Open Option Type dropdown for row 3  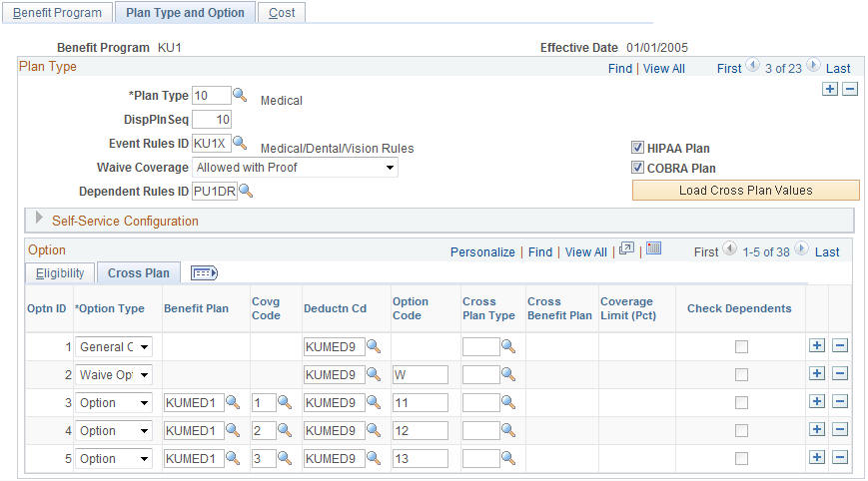pos(114,403)
